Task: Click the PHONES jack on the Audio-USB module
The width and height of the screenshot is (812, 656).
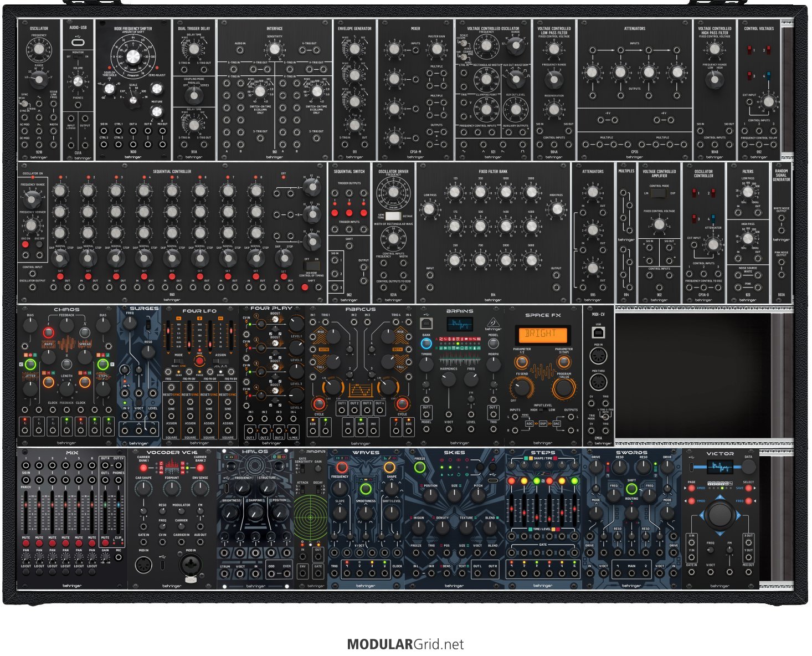Action: click(x=78, y=105)
